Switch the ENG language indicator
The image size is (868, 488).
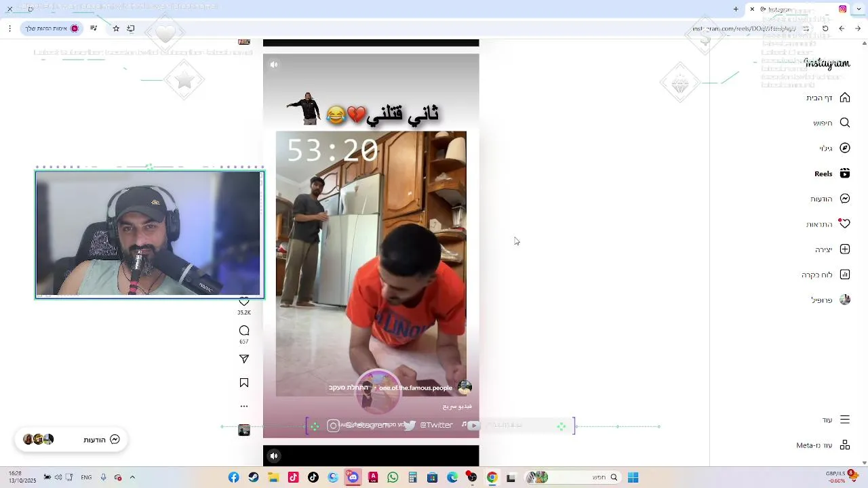(86, 478)
